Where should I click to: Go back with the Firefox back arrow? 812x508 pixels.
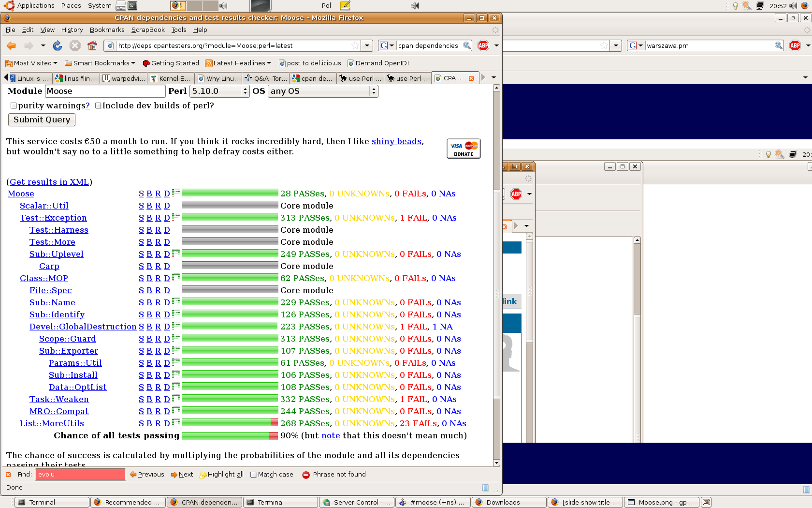pos(12,45)
